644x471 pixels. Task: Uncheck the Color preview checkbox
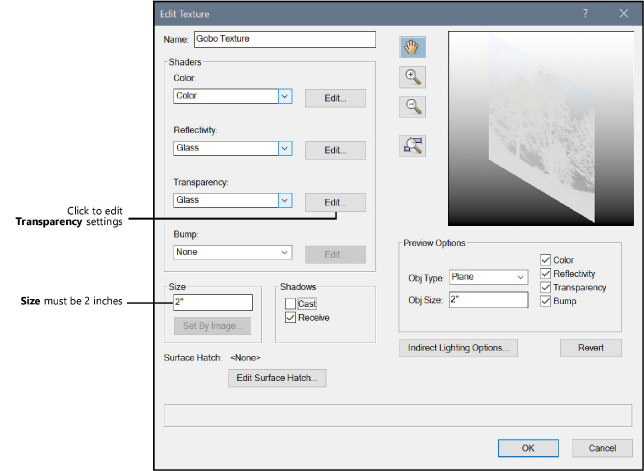tap(545, 260)
